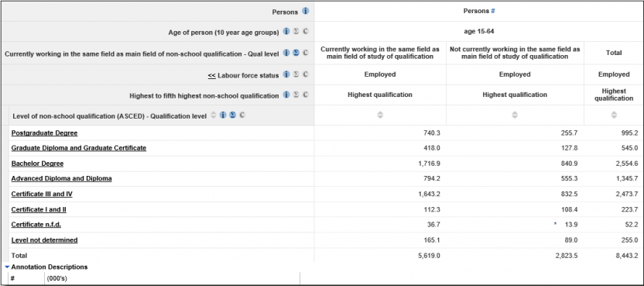Select value 2,554.6 in Bachelor Degree row
Image resolution: width=644 pixels, height=286 pixels.
coord(626,164)
